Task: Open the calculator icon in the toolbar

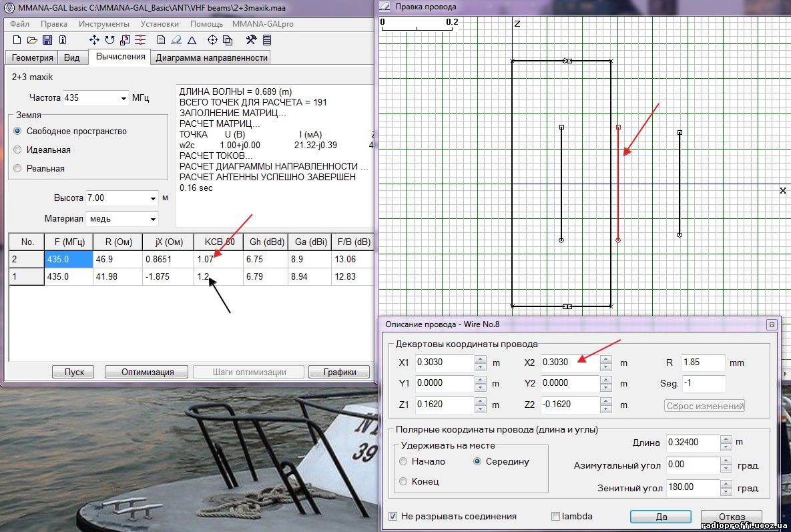Action: [267, 40]
